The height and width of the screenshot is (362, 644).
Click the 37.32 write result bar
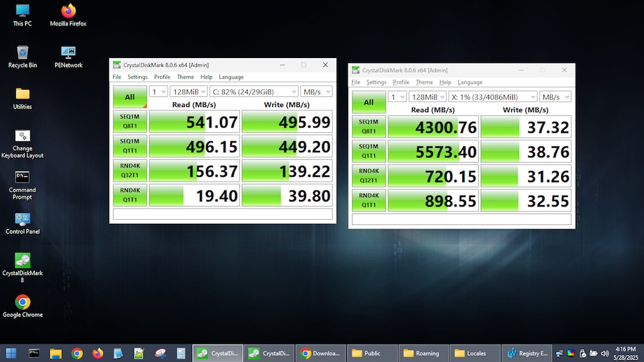(525, 127)
